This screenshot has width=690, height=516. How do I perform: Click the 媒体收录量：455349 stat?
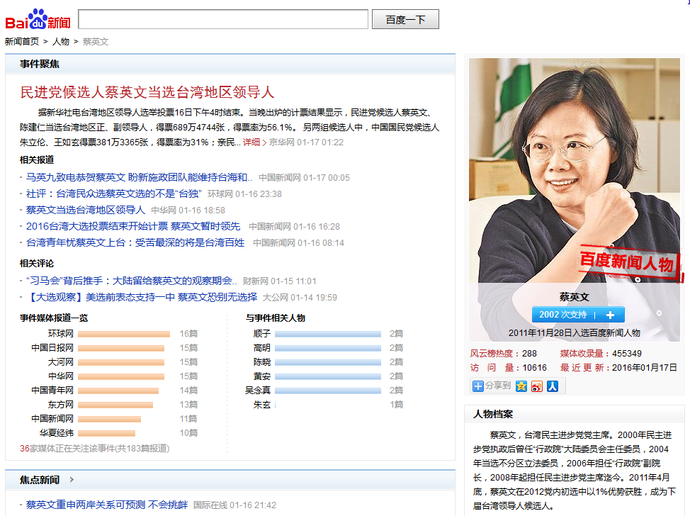pos(601,353)
